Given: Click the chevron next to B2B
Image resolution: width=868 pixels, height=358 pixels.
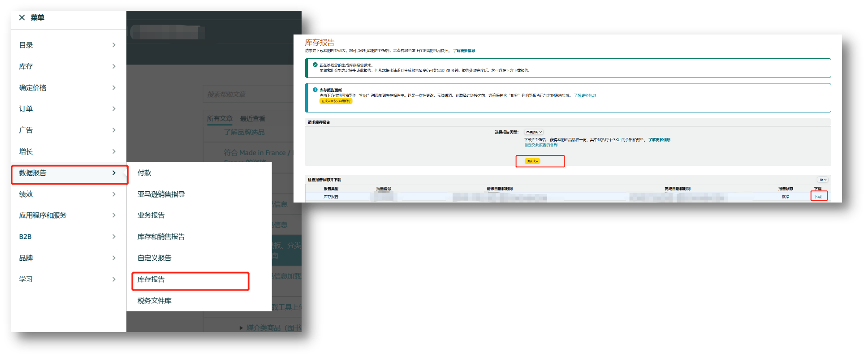Looking at the screenshot, I should 114,237.
